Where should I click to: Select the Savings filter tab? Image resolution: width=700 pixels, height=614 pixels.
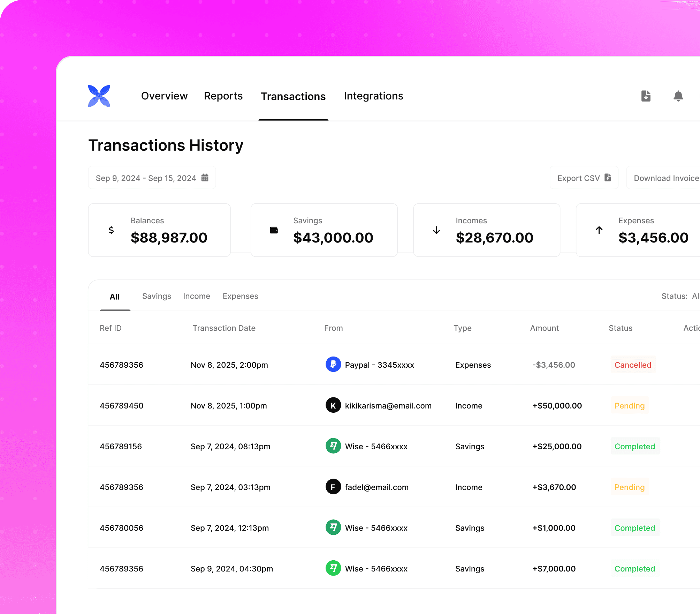157,296
